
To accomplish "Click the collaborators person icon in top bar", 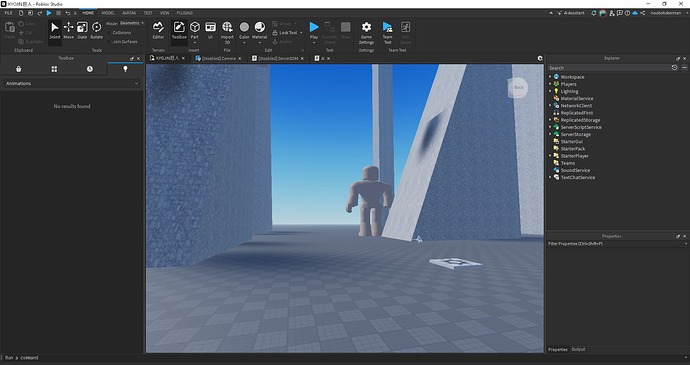I will (612, 13).
